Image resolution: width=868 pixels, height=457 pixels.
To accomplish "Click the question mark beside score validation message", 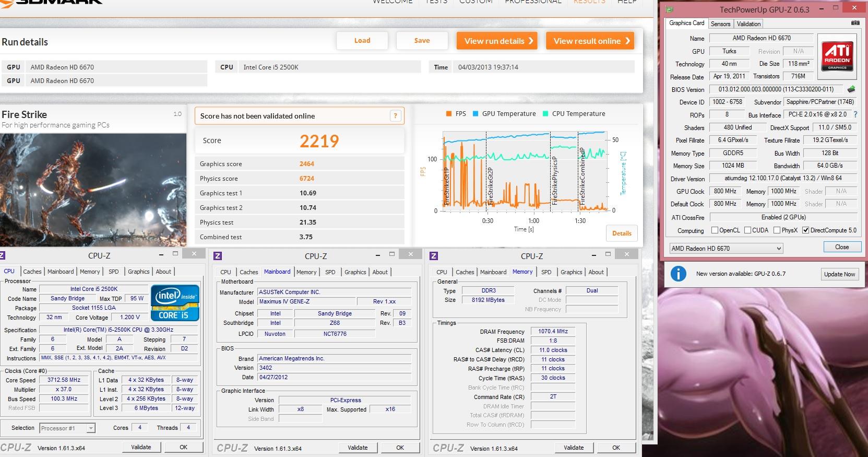I will tap(395, 116).
